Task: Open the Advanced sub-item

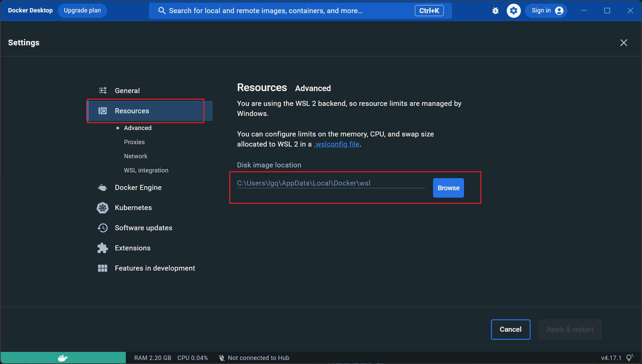Action: click(138, 128)
